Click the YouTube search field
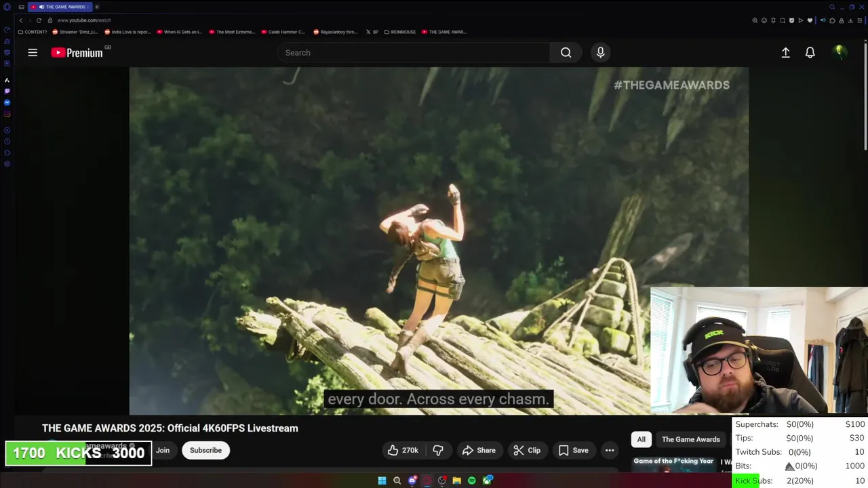The width and height of the screenshot is (868, 488). pyautogui.click(x=414, y=52)
